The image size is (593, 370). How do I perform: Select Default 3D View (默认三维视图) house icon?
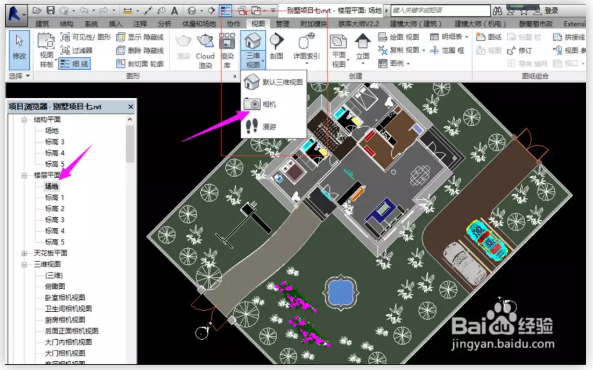[273, 82]
